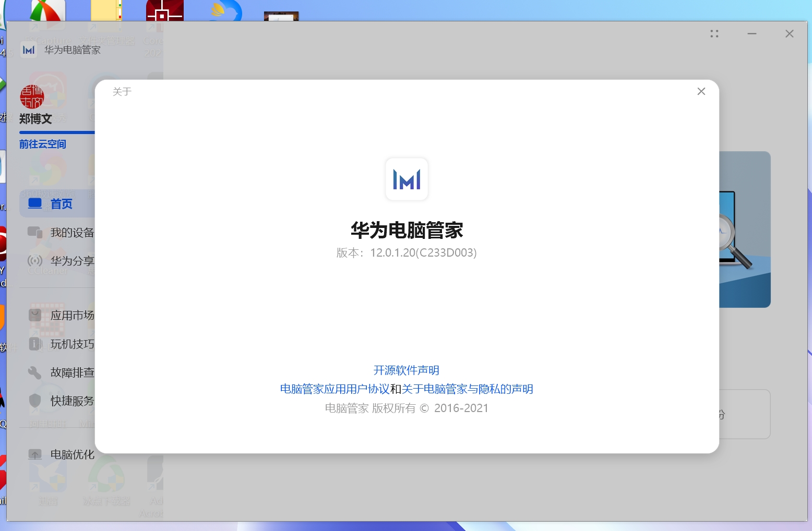
Task: Minimize the 华为电脑管家 window
Action: [752, 34]
